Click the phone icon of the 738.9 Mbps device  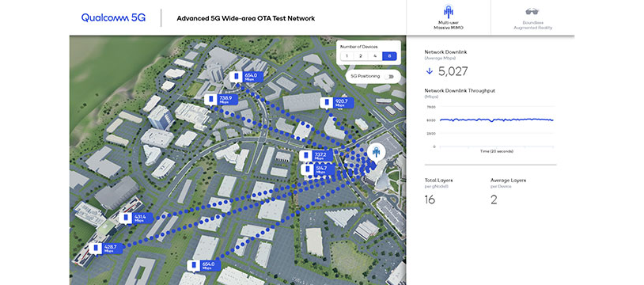pyautogui.click(x=211, y=99)
